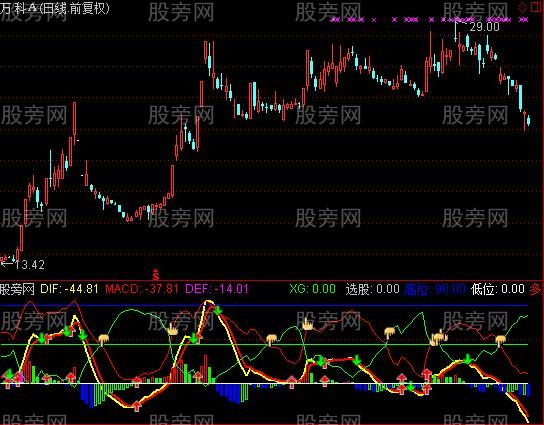Click the 选股: 0.00 readout

[372, 289]
